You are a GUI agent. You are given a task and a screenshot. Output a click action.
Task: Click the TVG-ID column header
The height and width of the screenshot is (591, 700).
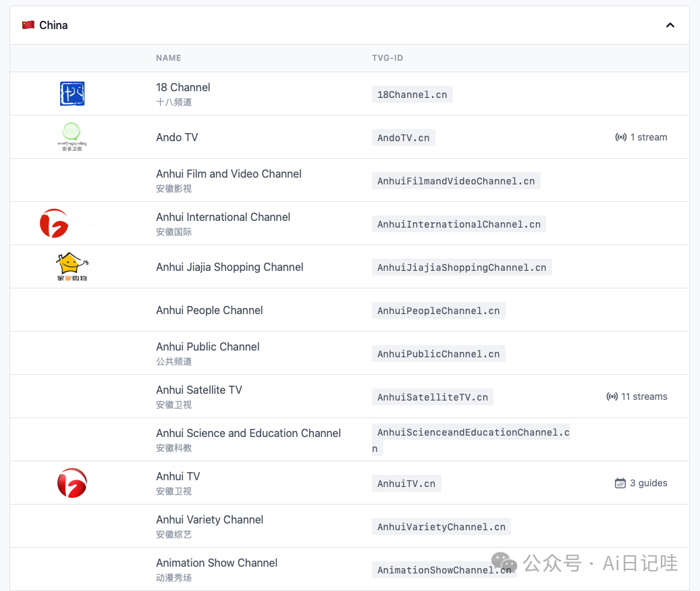click(387, 58)
